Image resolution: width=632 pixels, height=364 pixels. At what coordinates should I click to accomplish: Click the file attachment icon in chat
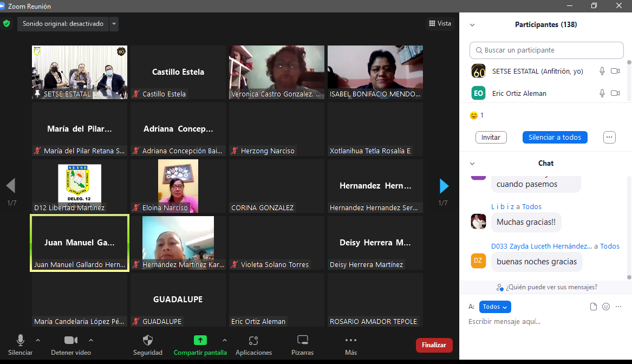tap(594, 307)
